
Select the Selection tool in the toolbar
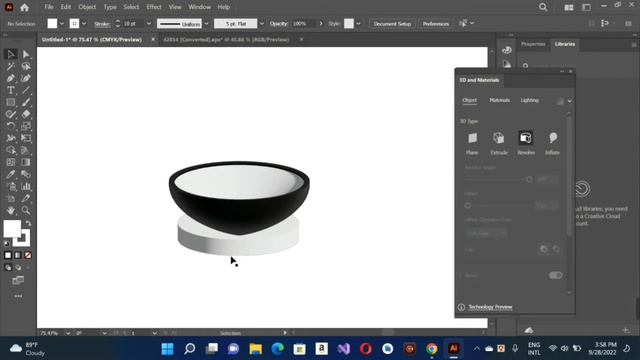(11, 54)
